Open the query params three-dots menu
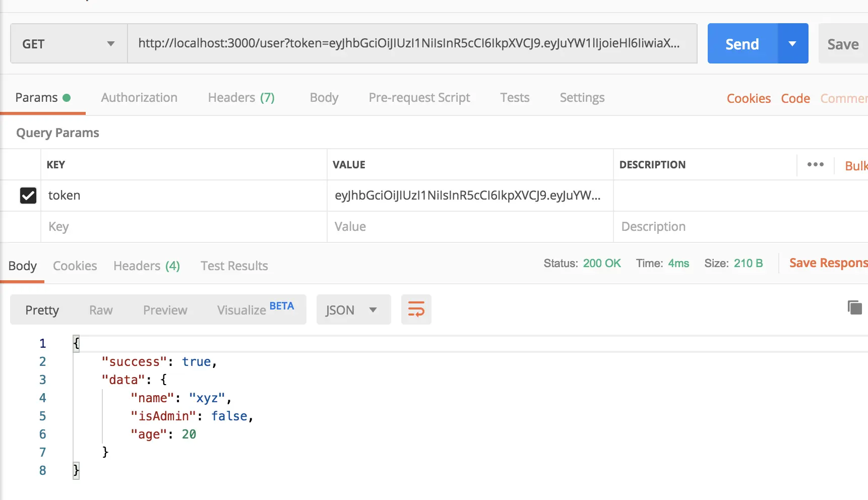The height and width of the screenshot is (500, 868). (815, 164)
